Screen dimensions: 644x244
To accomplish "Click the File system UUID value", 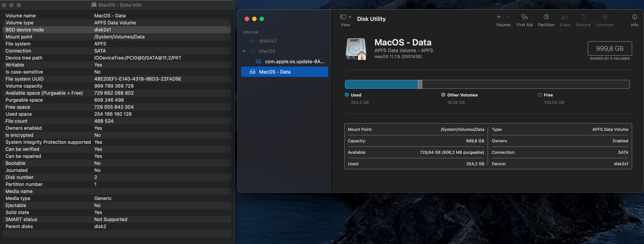I will [x=138, y=79].
